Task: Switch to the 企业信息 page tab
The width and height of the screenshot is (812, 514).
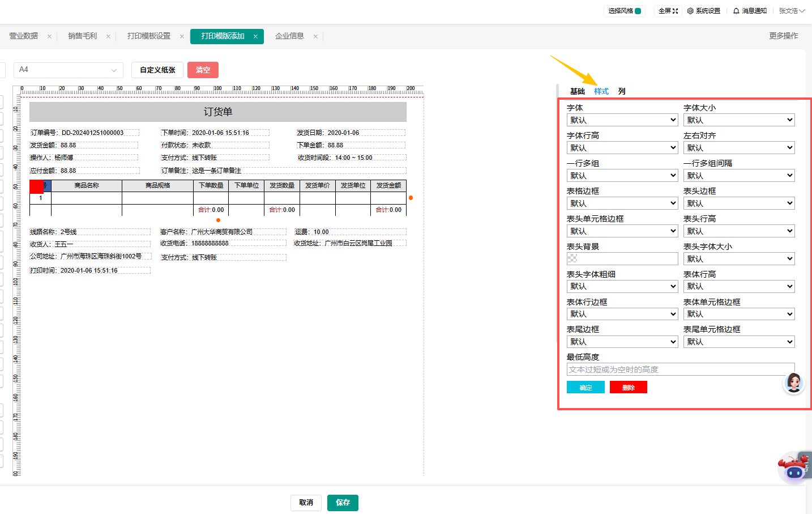Action: pos(289,36)
